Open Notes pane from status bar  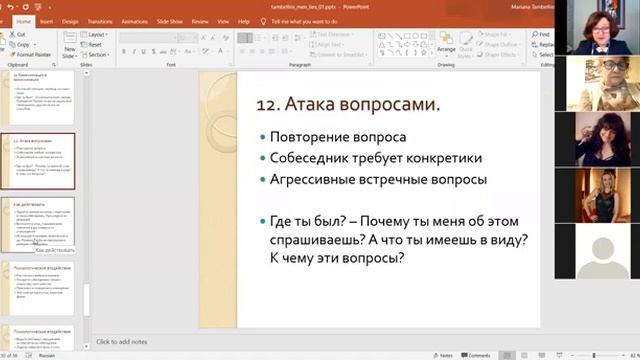coord(443,356)
